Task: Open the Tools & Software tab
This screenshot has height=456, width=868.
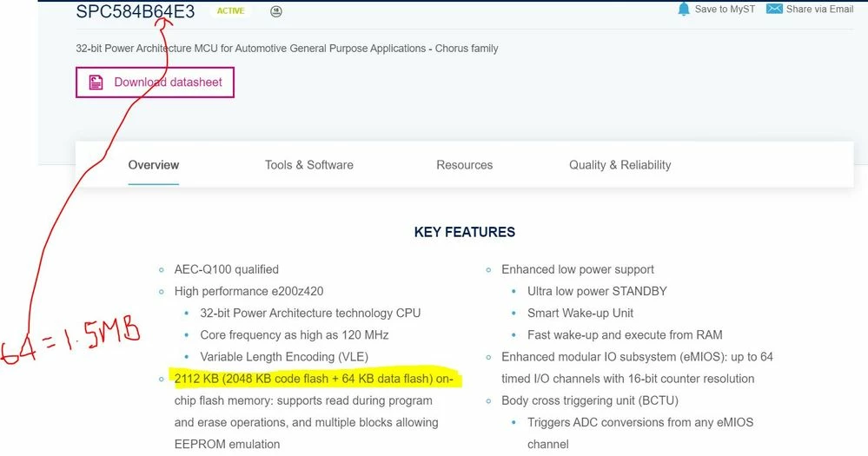Action: tap(309, 165)
